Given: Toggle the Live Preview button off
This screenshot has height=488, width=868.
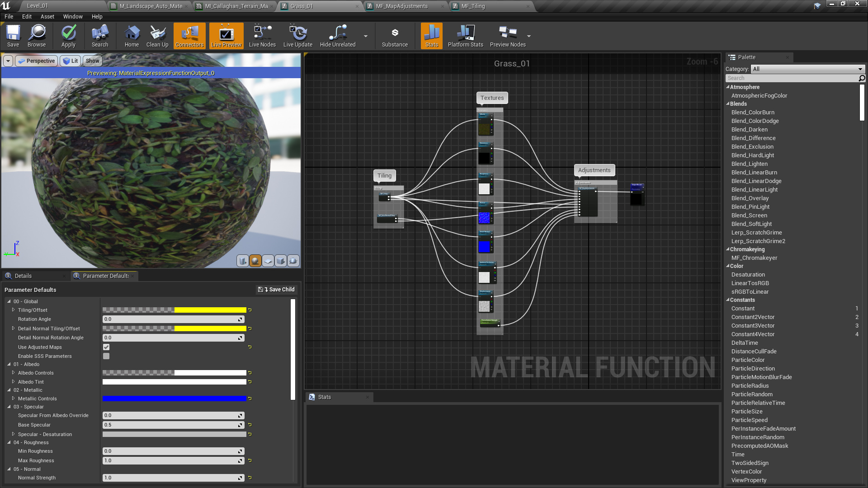Looking at the screenshot, I should click(x=226, y=36).
